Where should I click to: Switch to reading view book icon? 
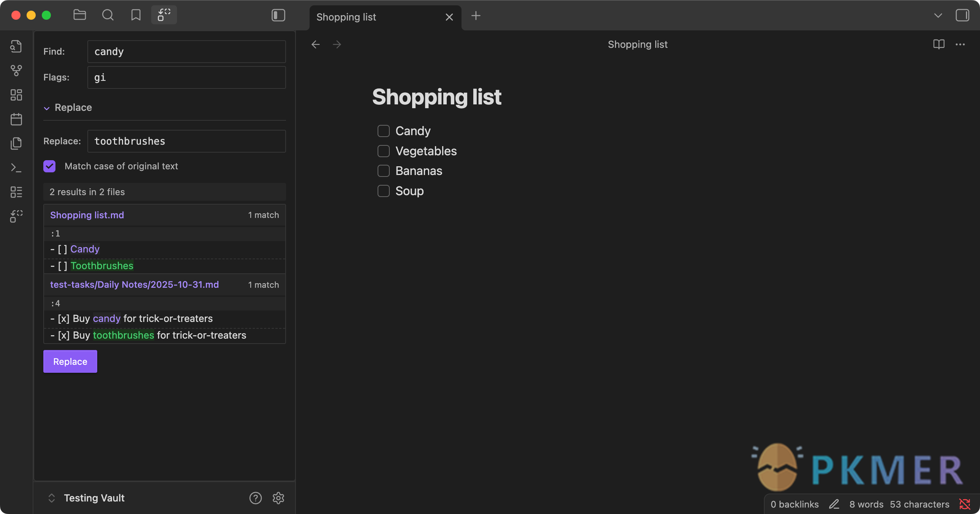coord(939,44)
